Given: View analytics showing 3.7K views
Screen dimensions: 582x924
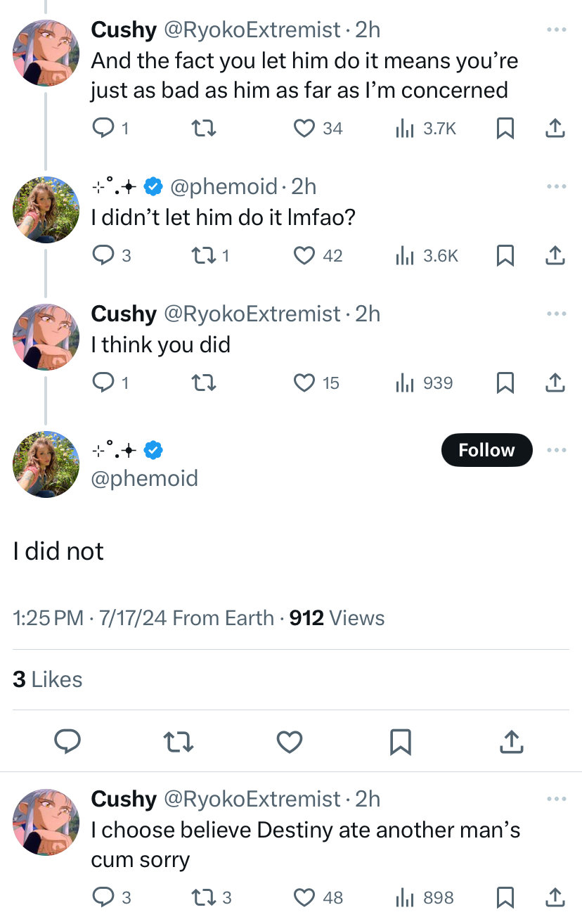Looking at the screenshot, I should coord(427,128).
